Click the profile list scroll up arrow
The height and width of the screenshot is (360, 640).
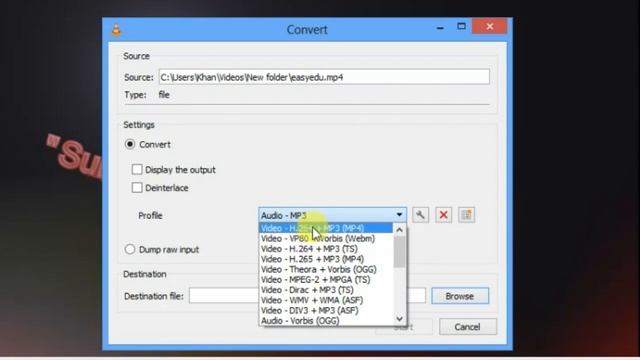point(400,230)
